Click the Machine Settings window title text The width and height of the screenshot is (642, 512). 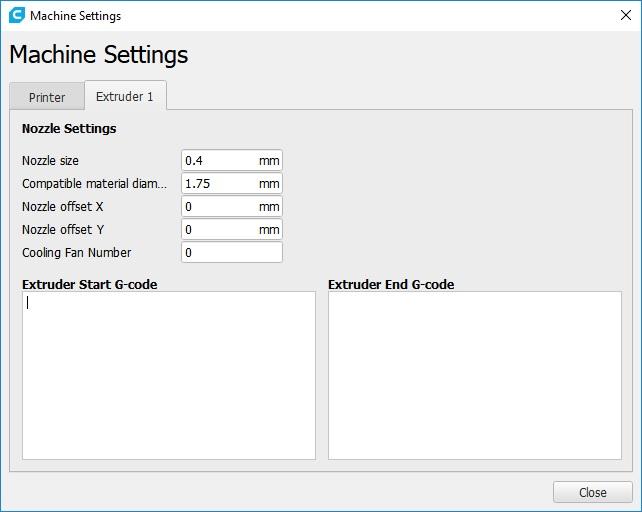click(x=75, y=16)
